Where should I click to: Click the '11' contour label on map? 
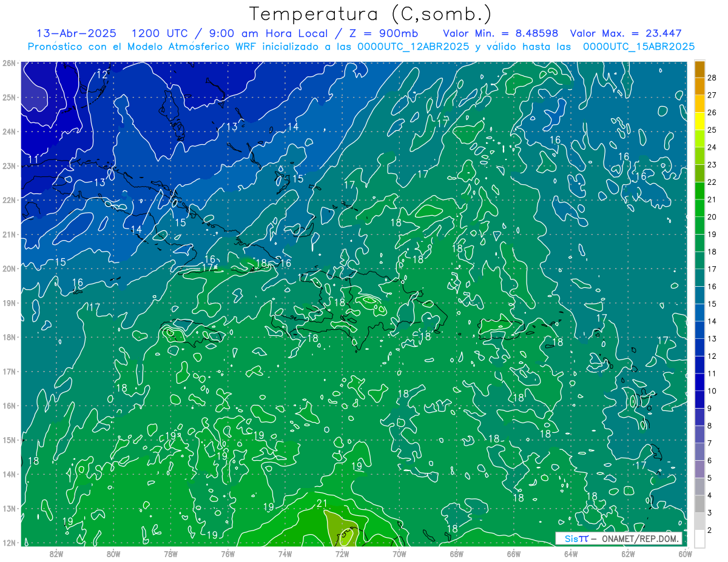(x=34, y=159)
